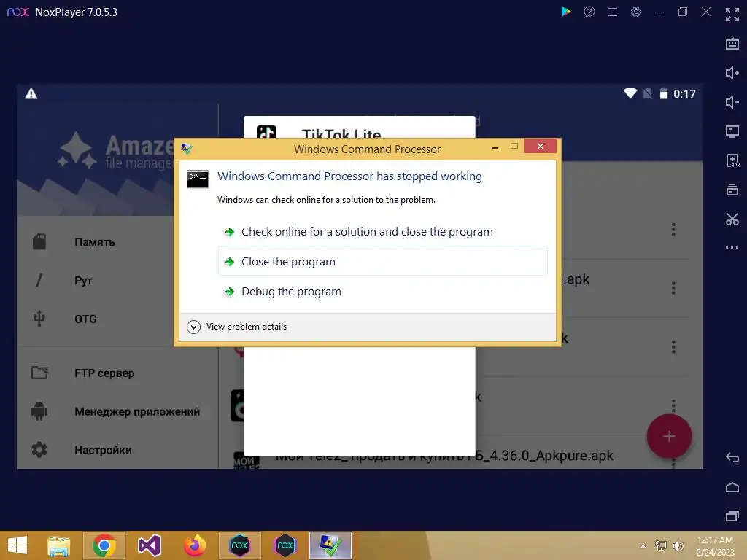Click volume up icon in Nox sidebar

732,73
